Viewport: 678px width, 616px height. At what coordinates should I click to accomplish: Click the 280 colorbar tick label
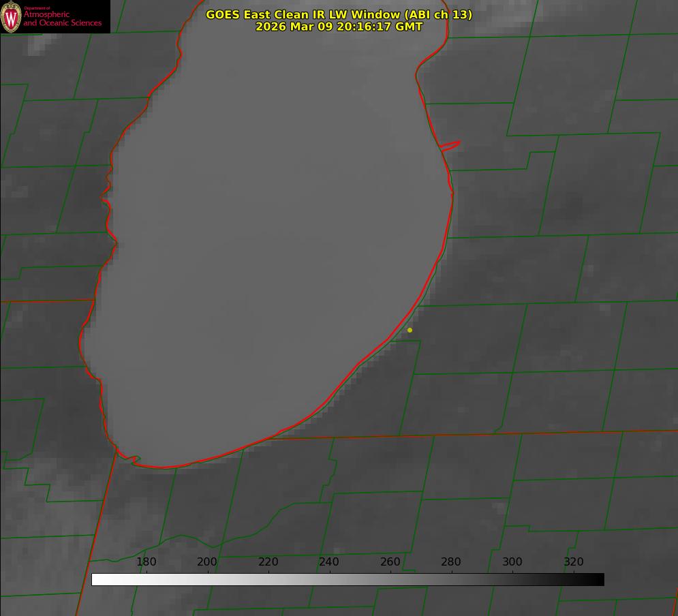pos(451,562)
